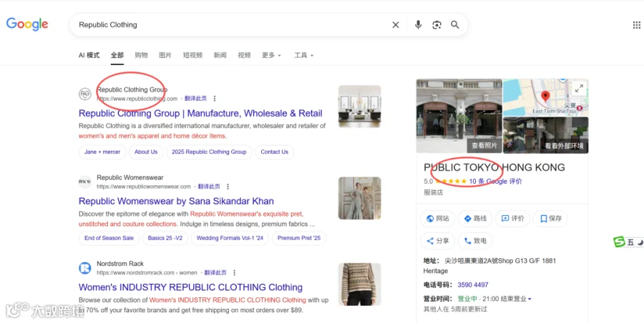Open options menu for Republic Clothing Group result
Viewport: 644px width, 323px height.
coord(215,99)
